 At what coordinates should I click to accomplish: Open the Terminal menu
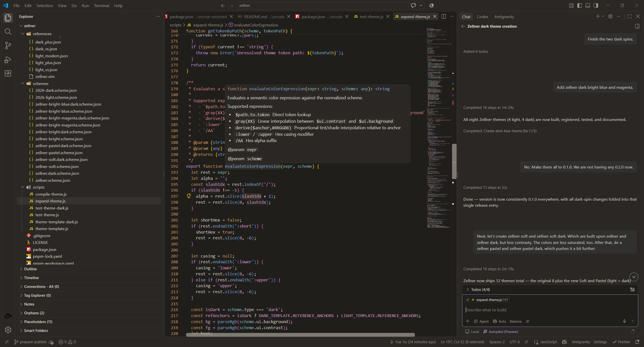point(101,6)
